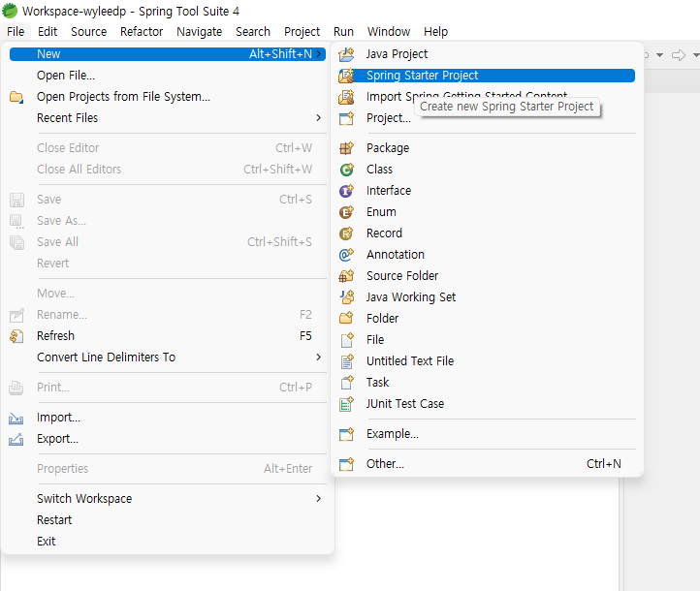Click the Annotation @ icon
The width and height of the screenshot is (700, 591).
tap(346, 255)
